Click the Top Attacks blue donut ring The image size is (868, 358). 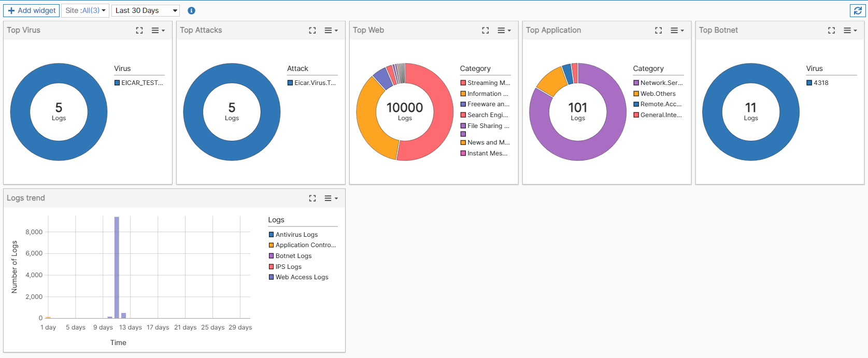pyautogui.click(x=193, y=112)
